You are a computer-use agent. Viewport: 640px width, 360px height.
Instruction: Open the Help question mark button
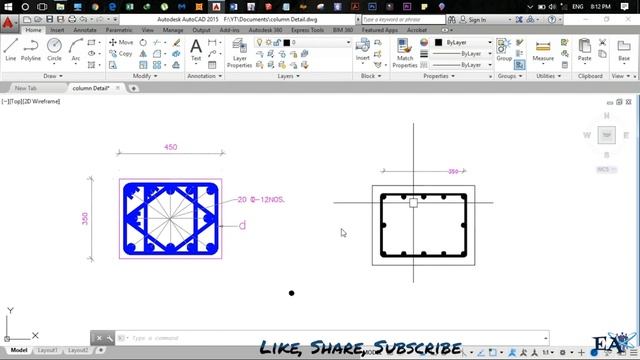[x=552, y=19]
